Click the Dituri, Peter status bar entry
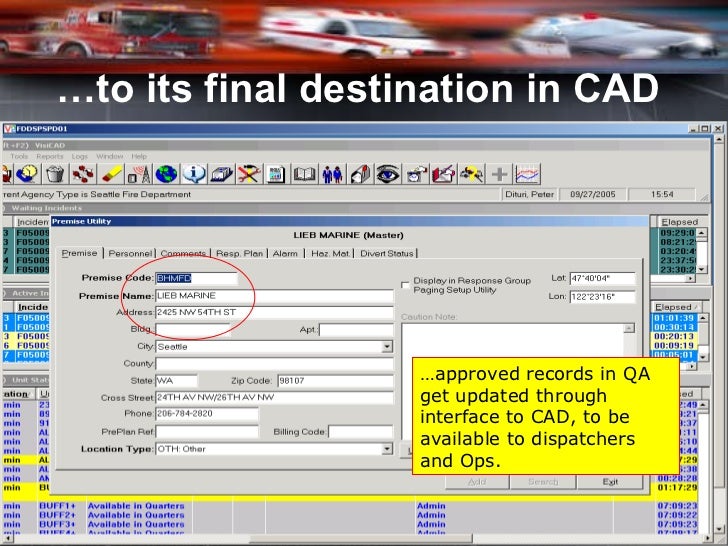 click(x=529, y=194)
